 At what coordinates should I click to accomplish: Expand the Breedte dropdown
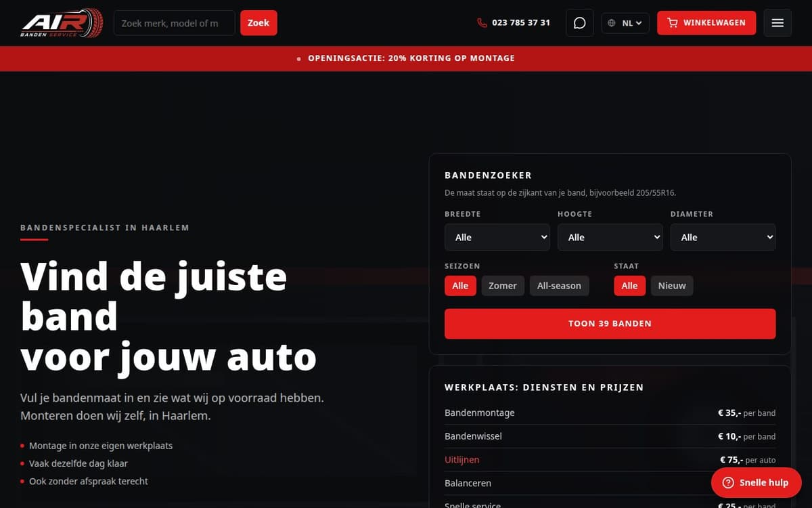(x=497, y=237)
